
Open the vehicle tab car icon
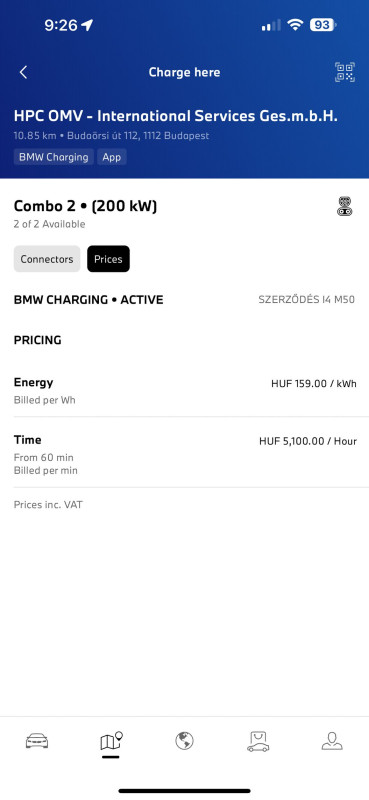point(37,741)
